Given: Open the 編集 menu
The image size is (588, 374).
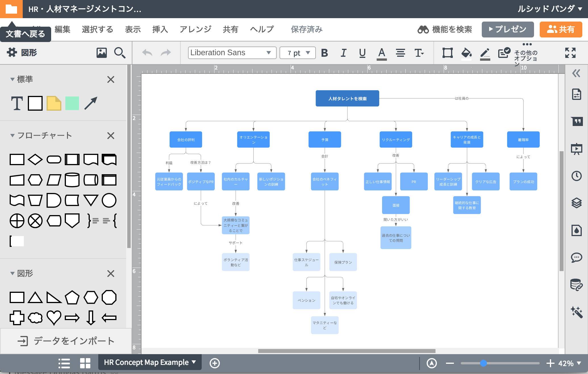Looking at the screenshot, I should pos(62,29).
